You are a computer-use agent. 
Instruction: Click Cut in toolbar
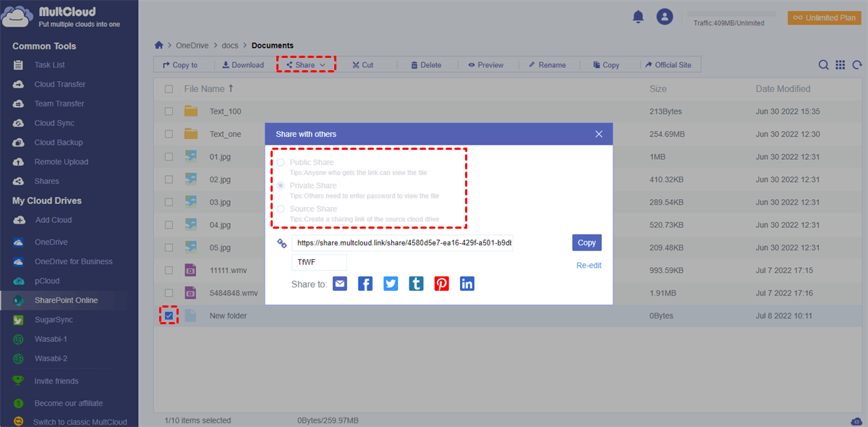point(363,65)
